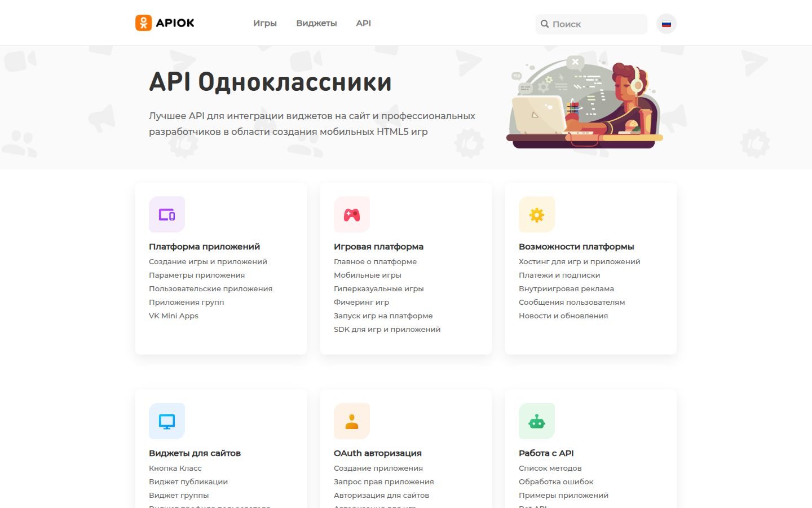The image size is (812, 508).
Task: Click the red gamepad Игровая платформа icon
Action: [352, 214]
